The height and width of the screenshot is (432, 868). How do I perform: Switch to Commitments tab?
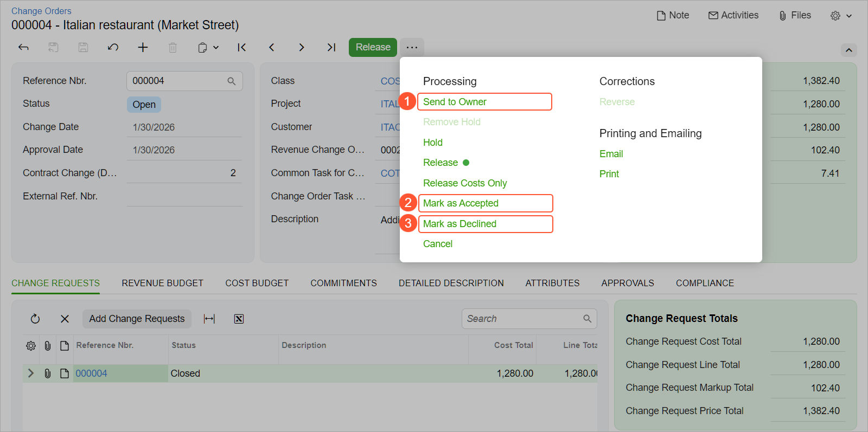(343, 283)
